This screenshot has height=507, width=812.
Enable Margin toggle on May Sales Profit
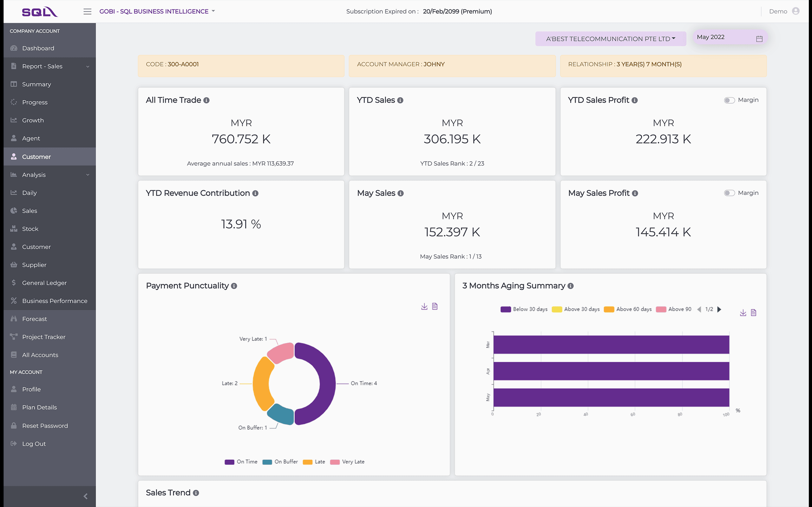click(729, 193)
